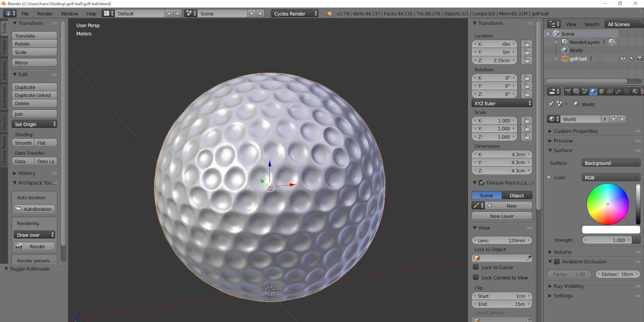Click the mesh data icon beside golf-ball
Screen dimensions: 644x322
click(x=599, y=58)
